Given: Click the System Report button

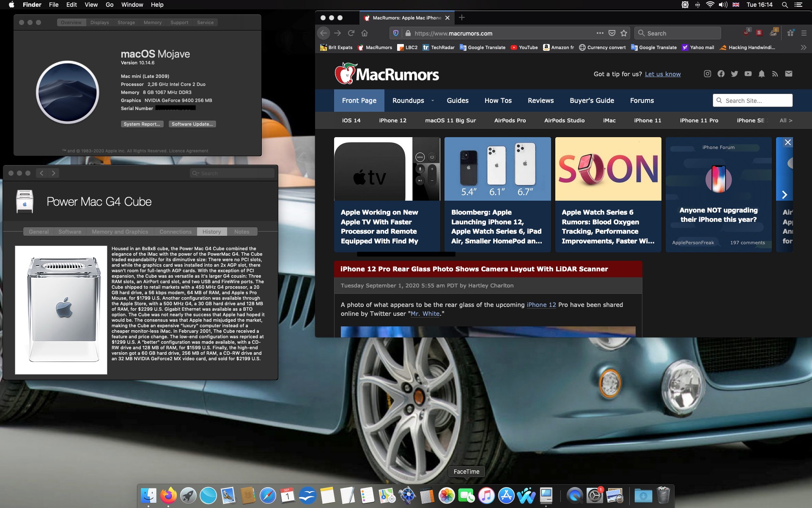Looking at the screenshot, I should [x=142, y=124].
